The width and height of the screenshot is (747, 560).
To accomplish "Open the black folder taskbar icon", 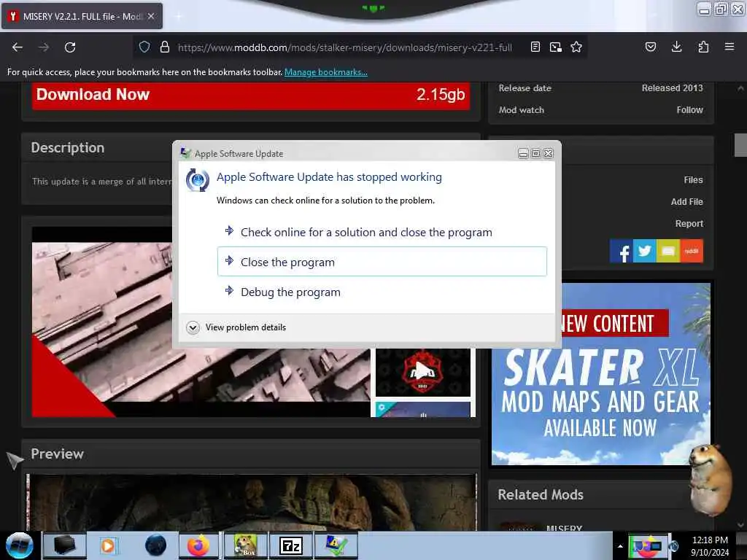I will click(x=64, y=545).
